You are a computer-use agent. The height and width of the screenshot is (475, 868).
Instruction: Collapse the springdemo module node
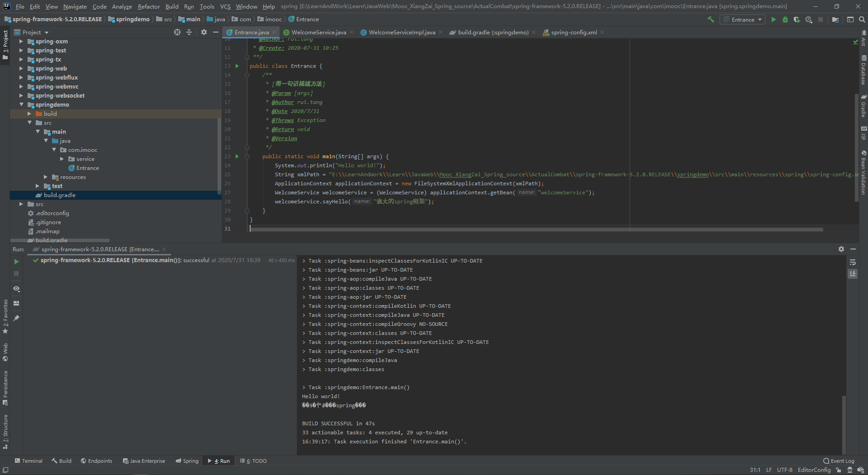21,104
